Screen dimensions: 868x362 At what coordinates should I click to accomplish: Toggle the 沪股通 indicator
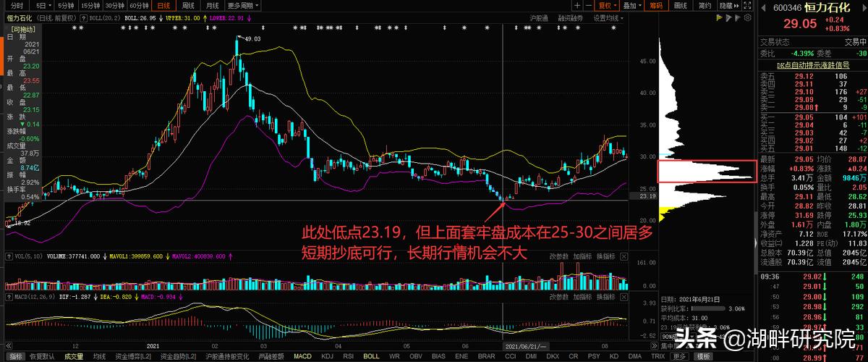click(538, 17)
